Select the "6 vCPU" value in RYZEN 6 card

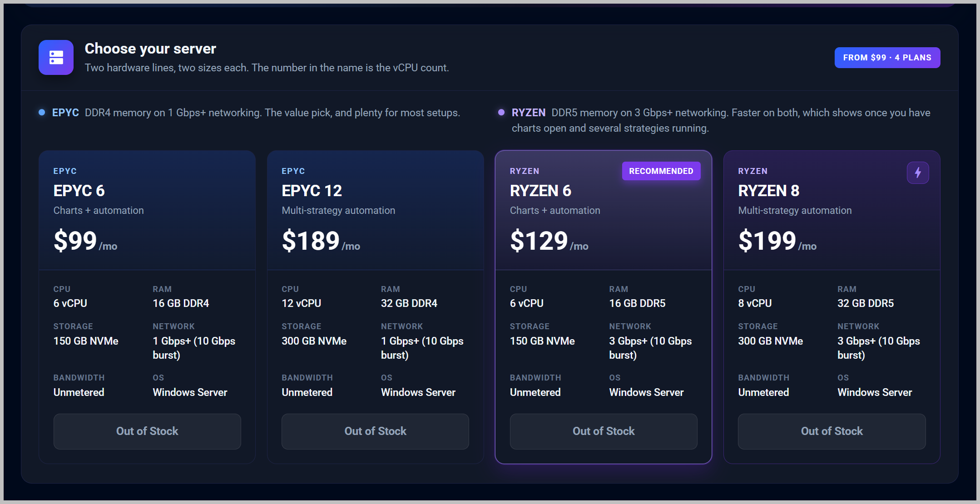click(x=527, y=303)
